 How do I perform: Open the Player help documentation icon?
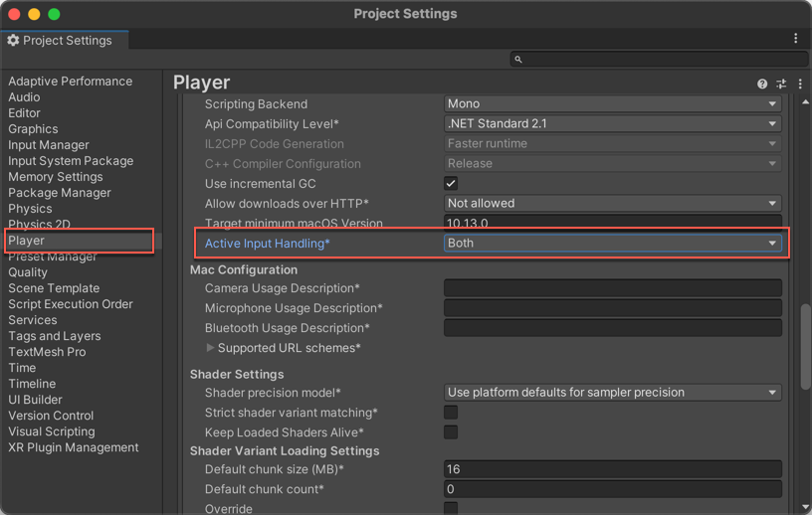point(762,85)
